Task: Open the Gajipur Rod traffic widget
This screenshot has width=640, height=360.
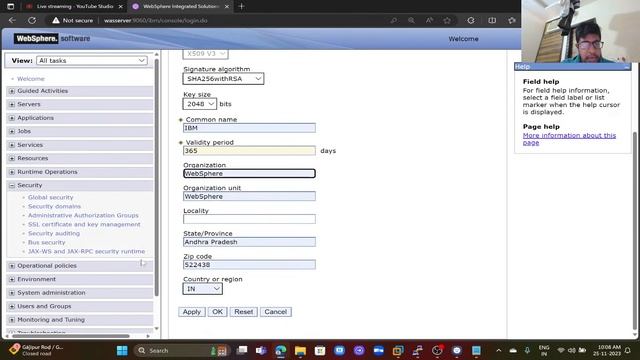Action: [x=37, y=350]
